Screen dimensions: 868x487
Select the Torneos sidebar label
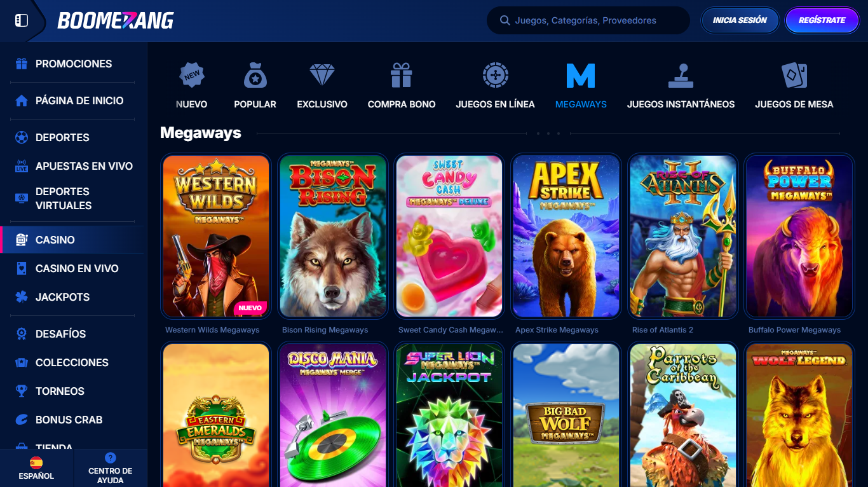[60, 391]
